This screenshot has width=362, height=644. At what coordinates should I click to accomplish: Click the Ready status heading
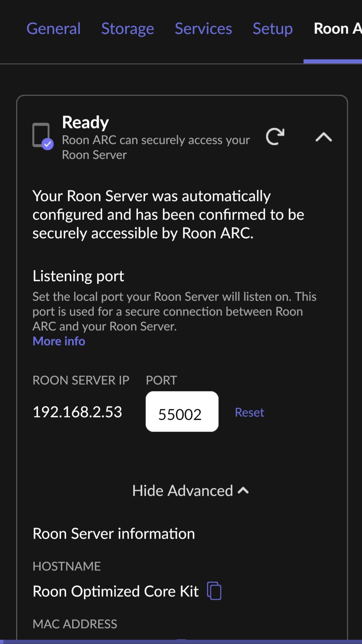click(x=85, y=123)
